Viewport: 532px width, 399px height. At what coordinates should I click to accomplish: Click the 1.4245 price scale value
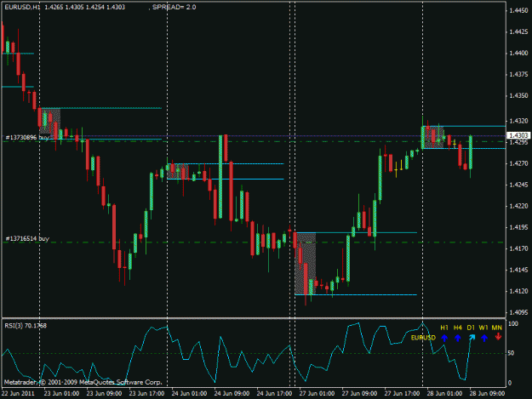[x=518, y=185]
